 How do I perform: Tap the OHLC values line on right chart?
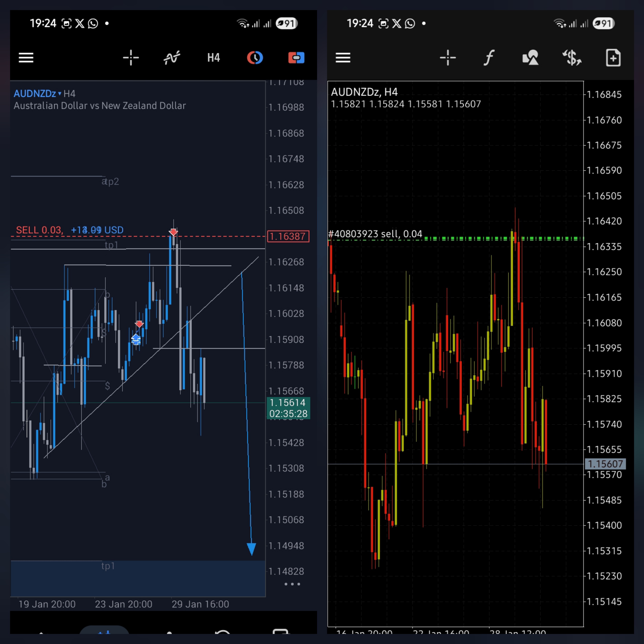pos(406,104)
